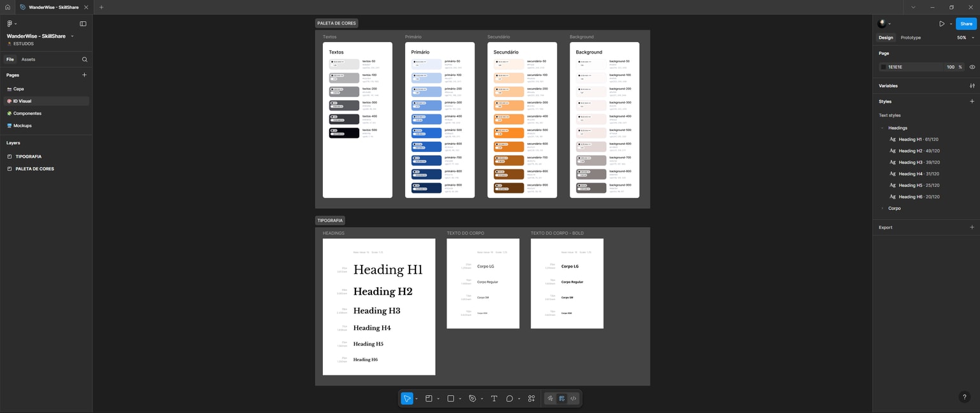Click the TIPOGRAFIA frame layer icon
The width and height of the screenshot is (980, 413).
10,156
